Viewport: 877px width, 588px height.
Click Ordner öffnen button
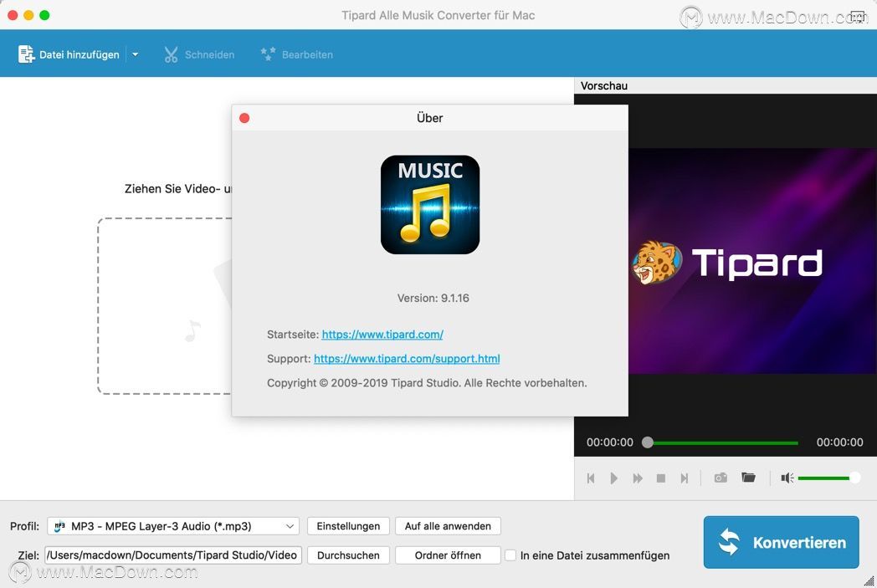pyautogui.click(x=448, y=555)
